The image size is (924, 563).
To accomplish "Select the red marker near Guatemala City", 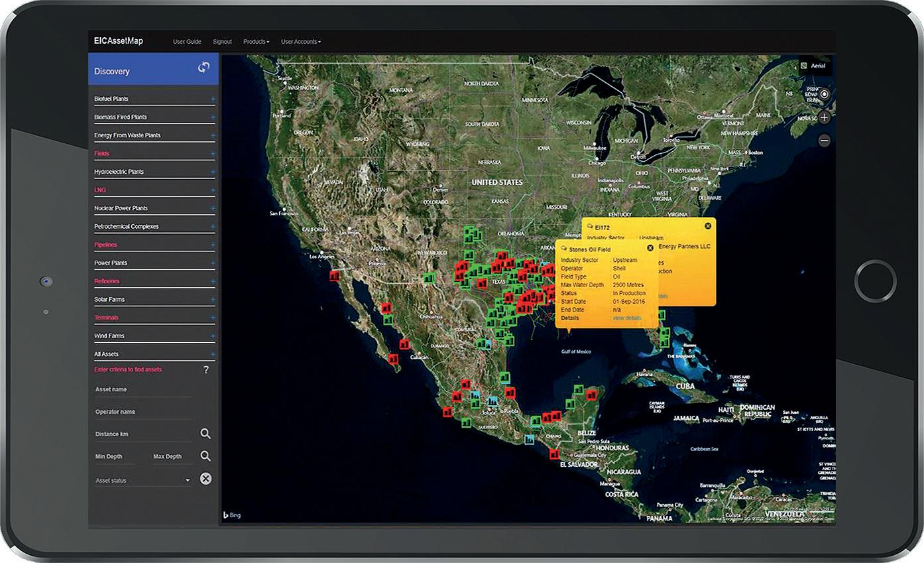I will (554, 454).
